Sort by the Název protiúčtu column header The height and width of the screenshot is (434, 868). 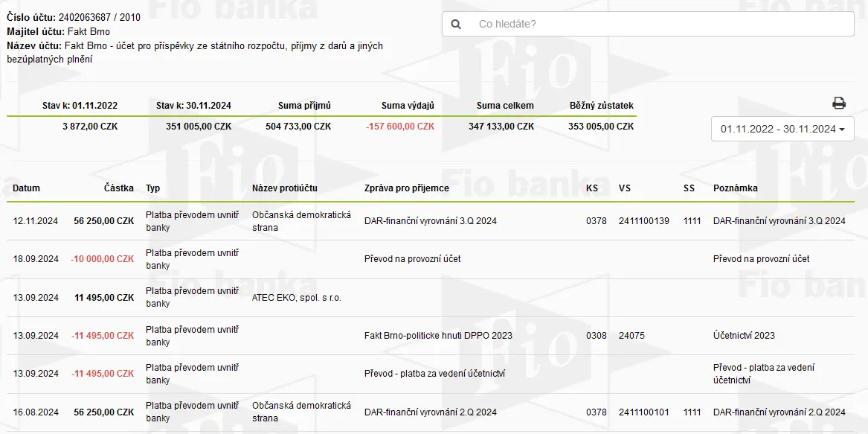coord(285,188)
